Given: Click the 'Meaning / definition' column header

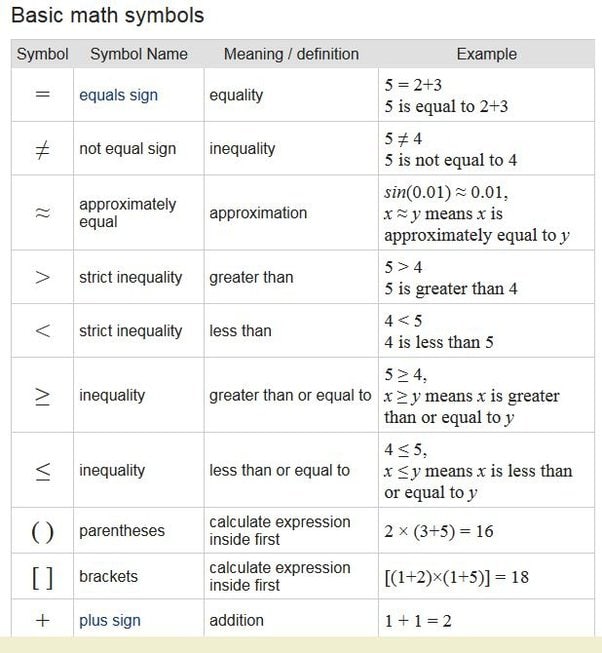Looking at the screenshot, I should pos(291,54).
